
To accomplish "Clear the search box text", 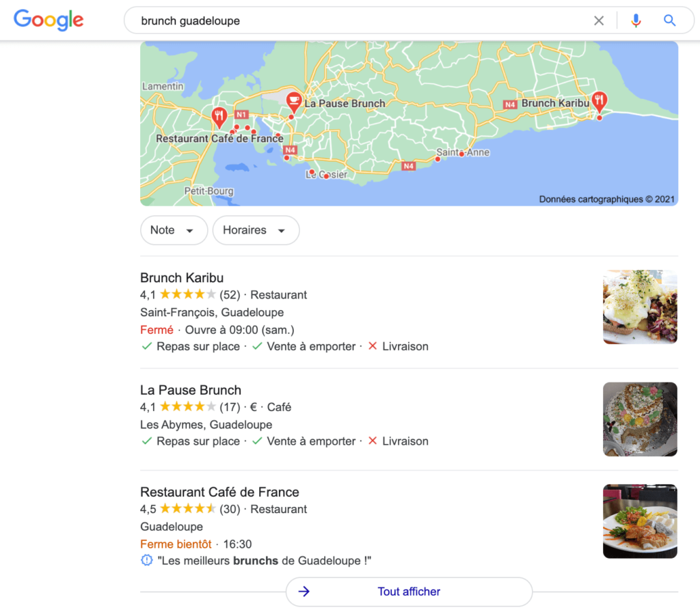I will [599, 20].
